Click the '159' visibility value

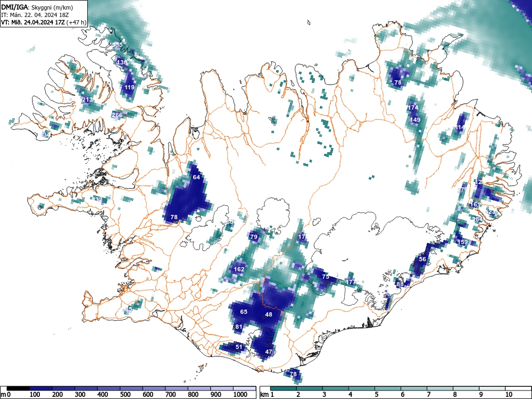[x=463, y=242]
